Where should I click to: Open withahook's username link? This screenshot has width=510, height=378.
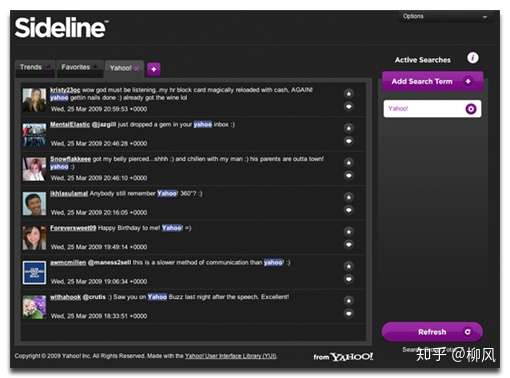pyautogui.click(x=65, y=297)
